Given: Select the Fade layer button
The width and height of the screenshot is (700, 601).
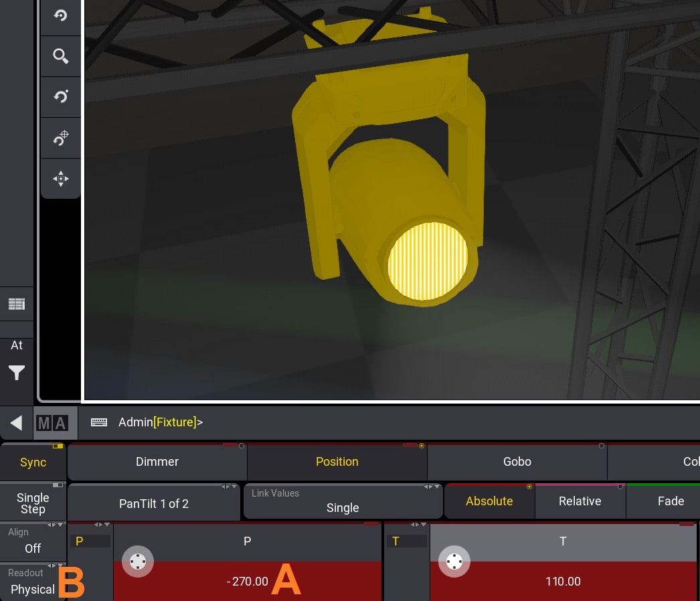Looking at the screenshot, I should 669,501.
